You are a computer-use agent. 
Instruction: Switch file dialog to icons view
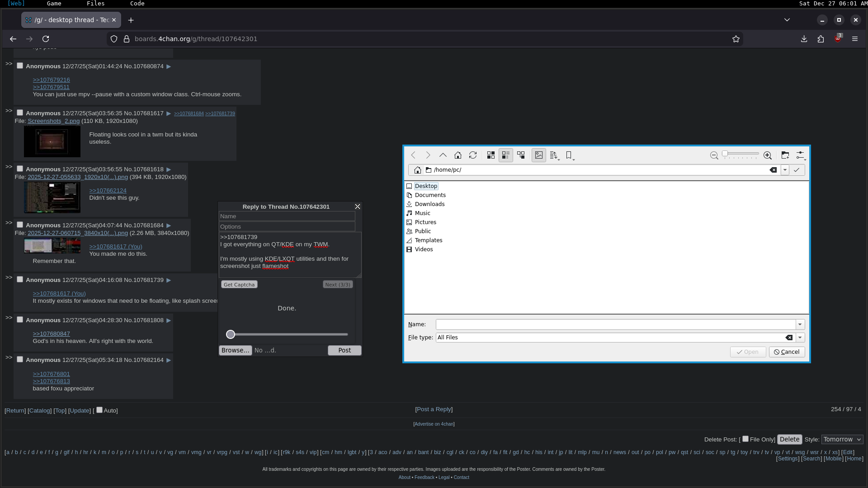pyautogui.click(x=491, y=155)
